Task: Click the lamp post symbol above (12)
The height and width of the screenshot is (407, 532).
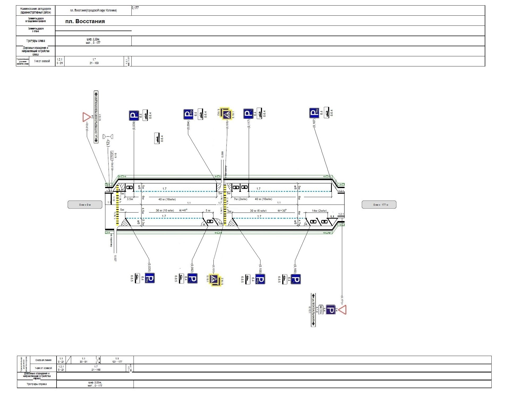Action: (x=108, y=137)
